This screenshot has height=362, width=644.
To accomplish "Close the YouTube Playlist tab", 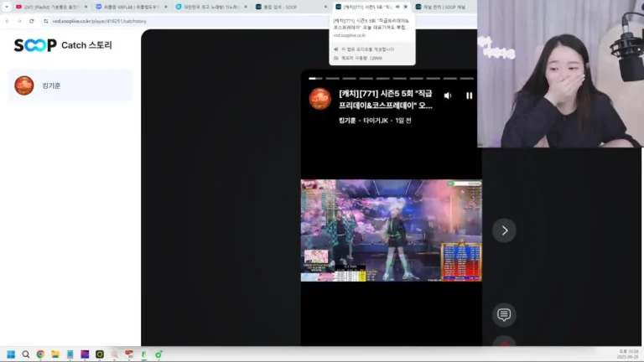I will click(x=86, y=7).
